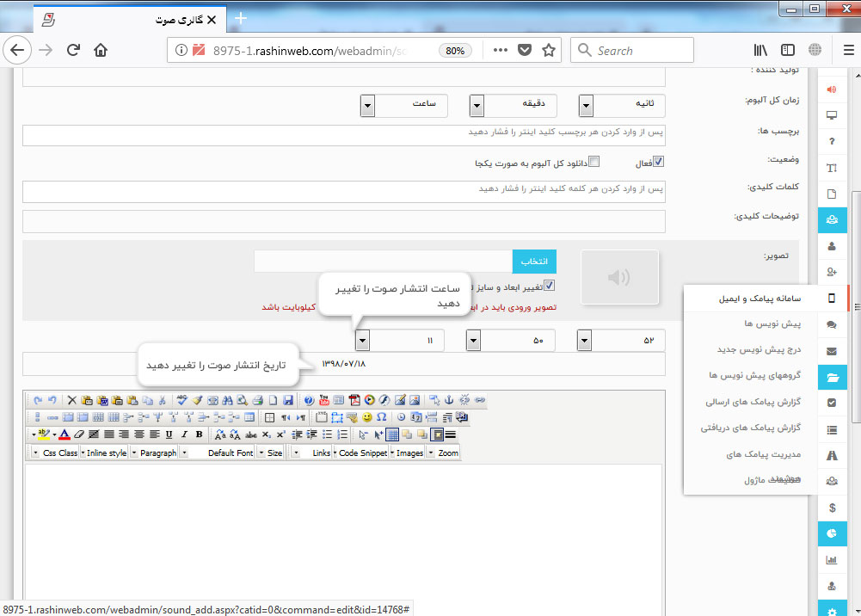Open گزارش پیامک های ارسالی menu entry
This screenshot has width=861, height=616.
click(753, 403)
